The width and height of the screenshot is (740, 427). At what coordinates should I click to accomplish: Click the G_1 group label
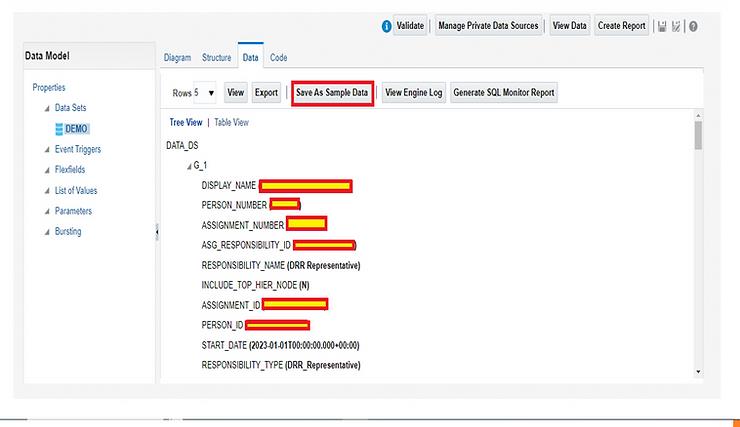click(200, 165)
